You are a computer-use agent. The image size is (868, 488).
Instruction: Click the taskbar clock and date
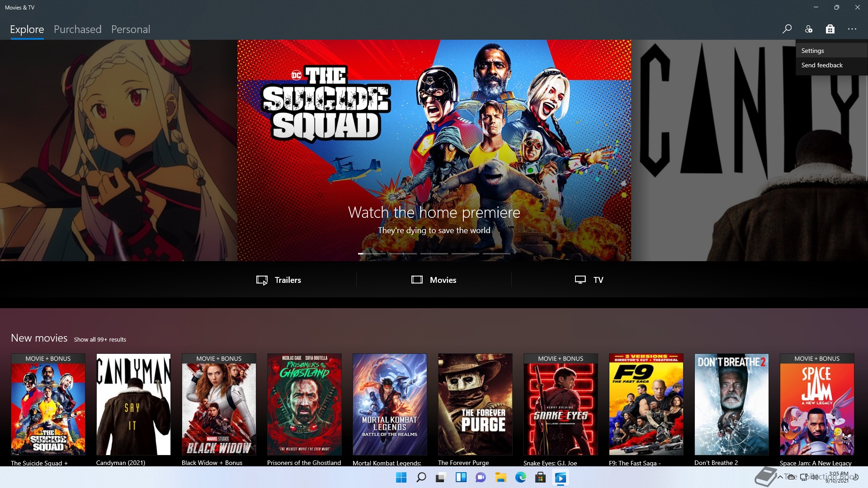[x=838, y=477]
